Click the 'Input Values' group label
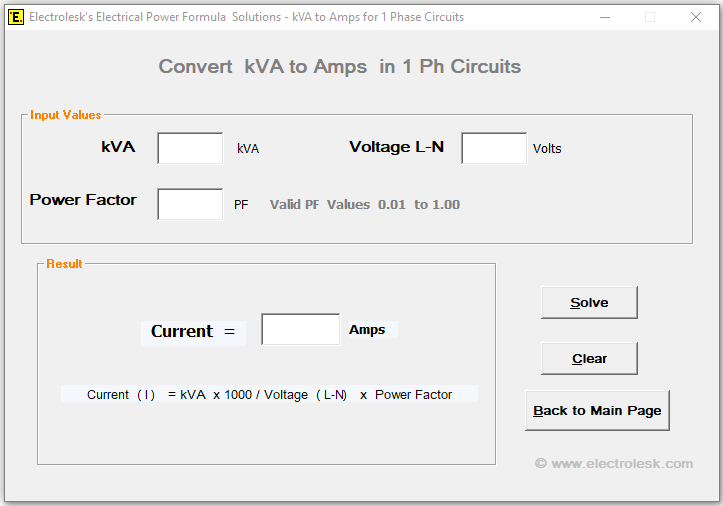Image resolution: width=723 pixels, height=506 pixels. click(65, 115)
